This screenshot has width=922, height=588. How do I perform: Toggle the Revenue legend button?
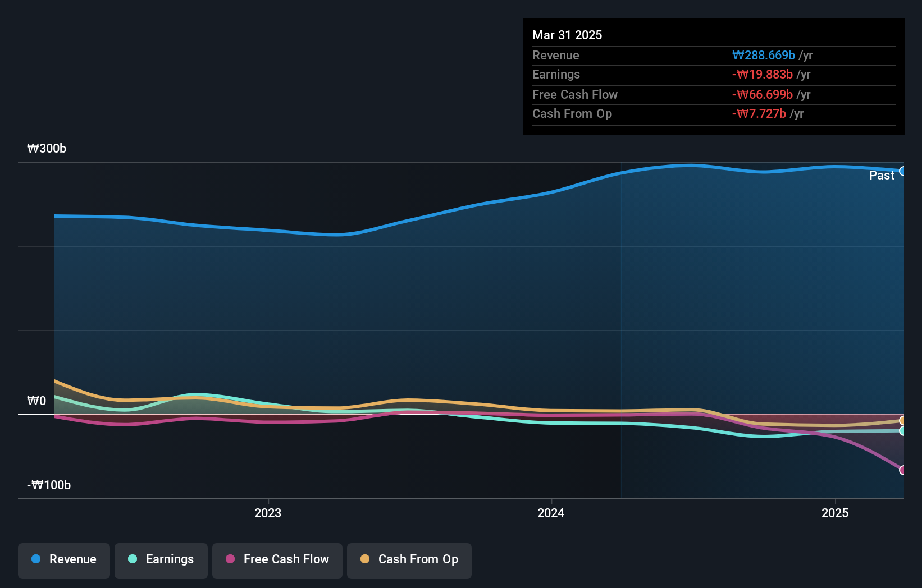[x=64, y=561]
